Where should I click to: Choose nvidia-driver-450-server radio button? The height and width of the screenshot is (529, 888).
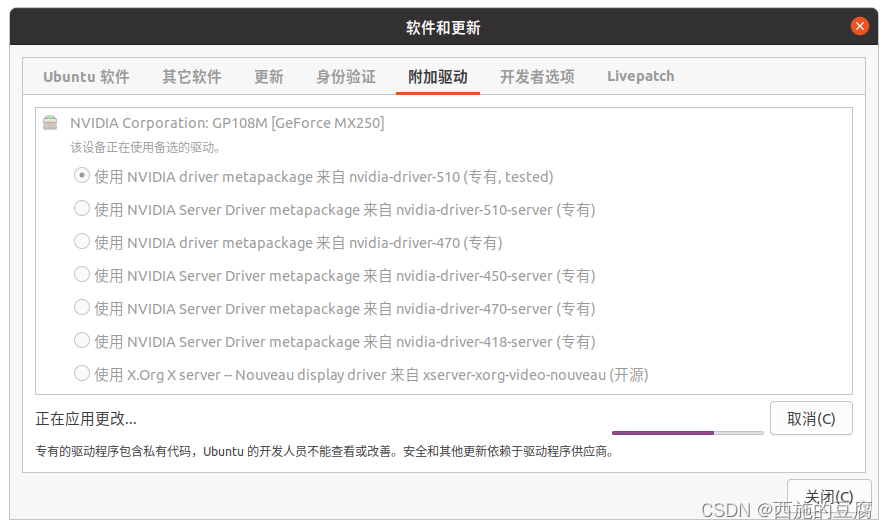click(82, 275)
